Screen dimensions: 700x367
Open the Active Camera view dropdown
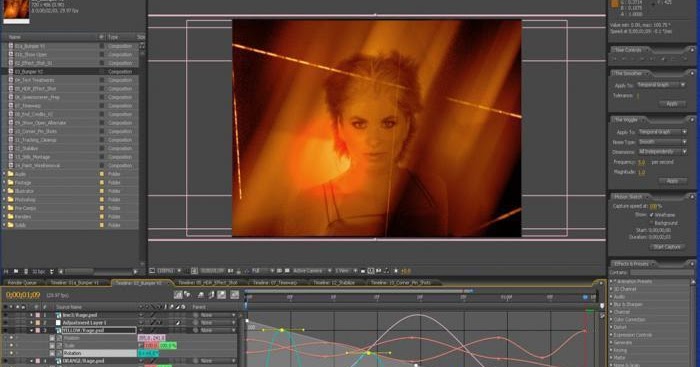tap(312, 271)
